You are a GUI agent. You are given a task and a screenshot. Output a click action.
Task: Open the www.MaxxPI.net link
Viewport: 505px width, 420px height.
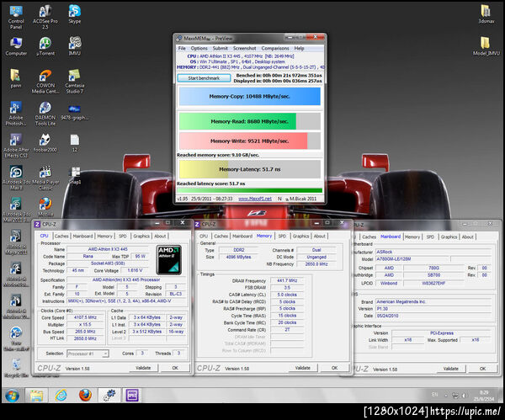coord(255,199)
